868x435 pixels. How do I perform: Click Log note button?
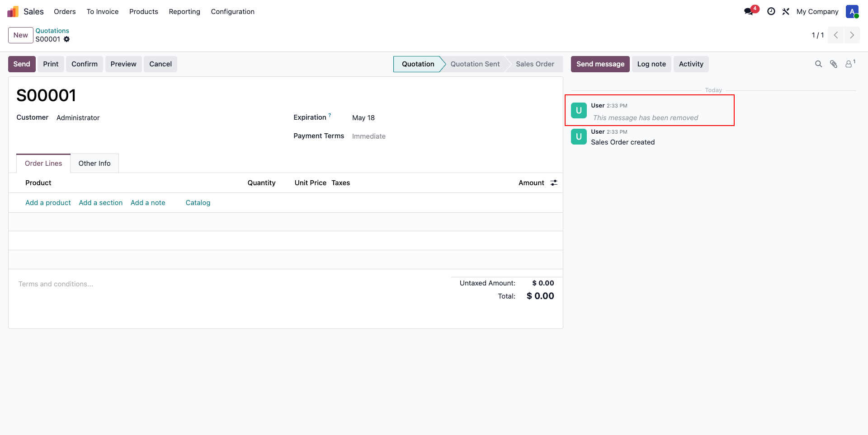[x=651, y=64]
